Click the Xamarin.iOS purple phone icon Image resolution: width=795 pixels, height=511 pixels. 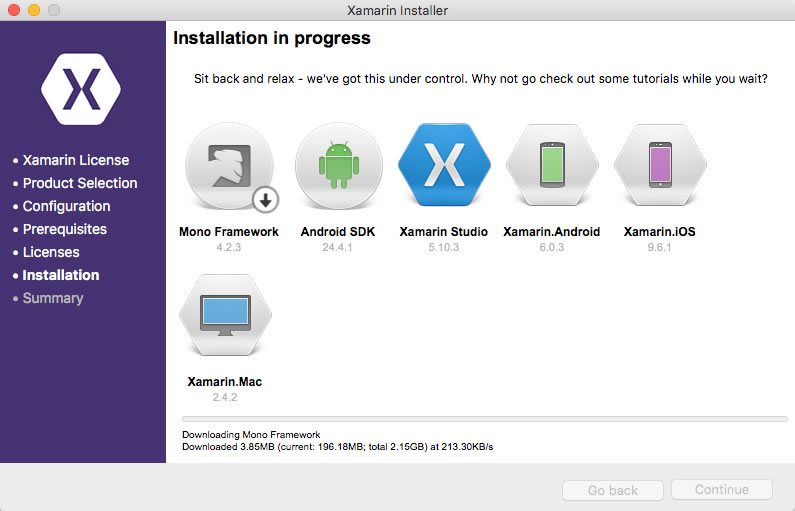click(x=659, y=169)
